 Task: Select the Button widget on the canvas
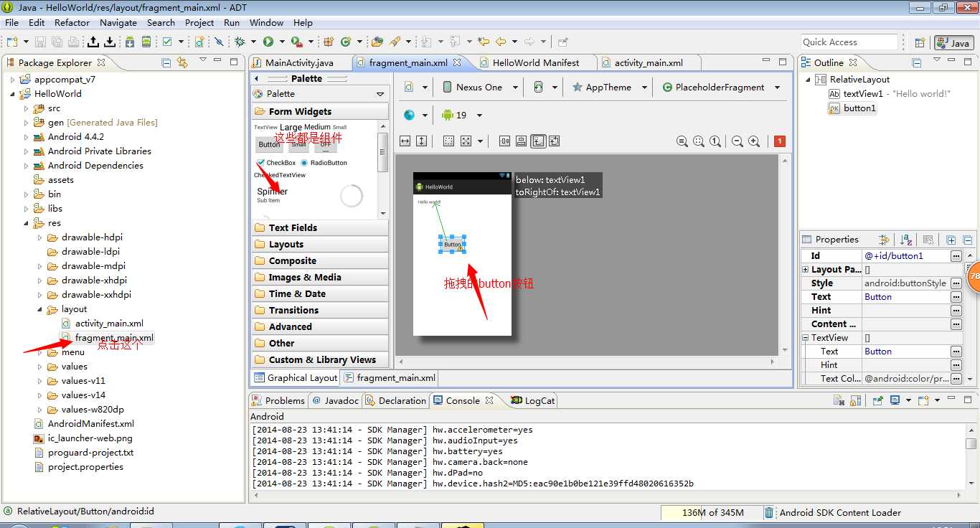click(x=453, y=245)
